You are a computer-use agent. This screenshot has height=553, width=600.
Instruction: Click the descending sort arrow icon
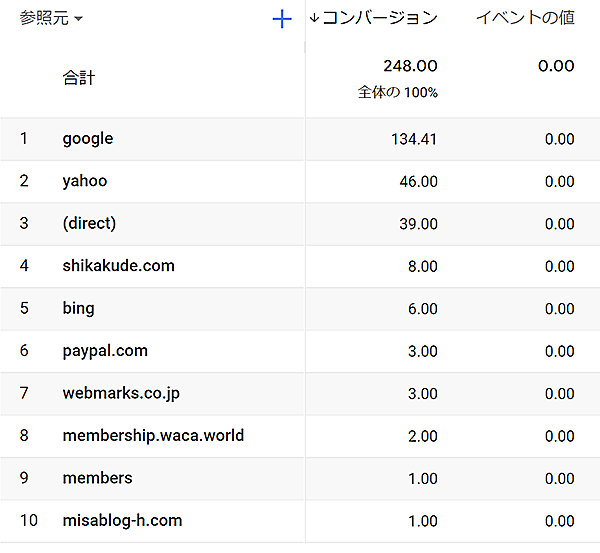click(x=314, y=18)
